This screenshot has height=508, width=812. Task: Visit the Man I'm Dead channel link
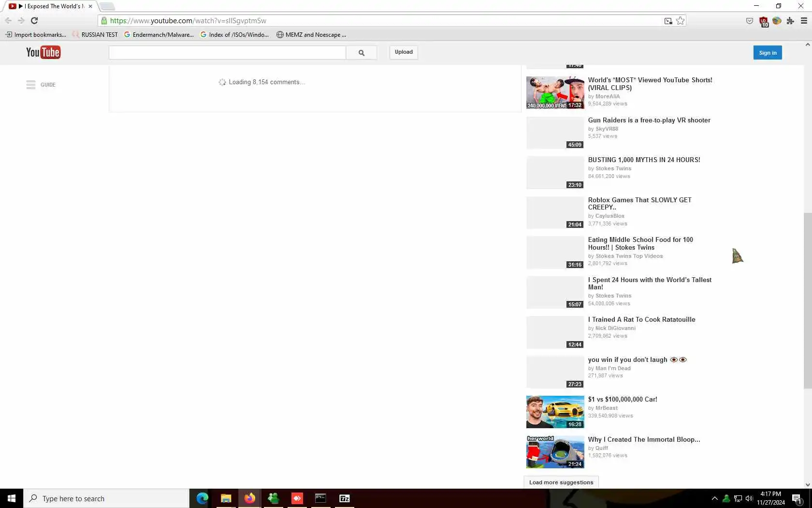(x=613, y=369)
